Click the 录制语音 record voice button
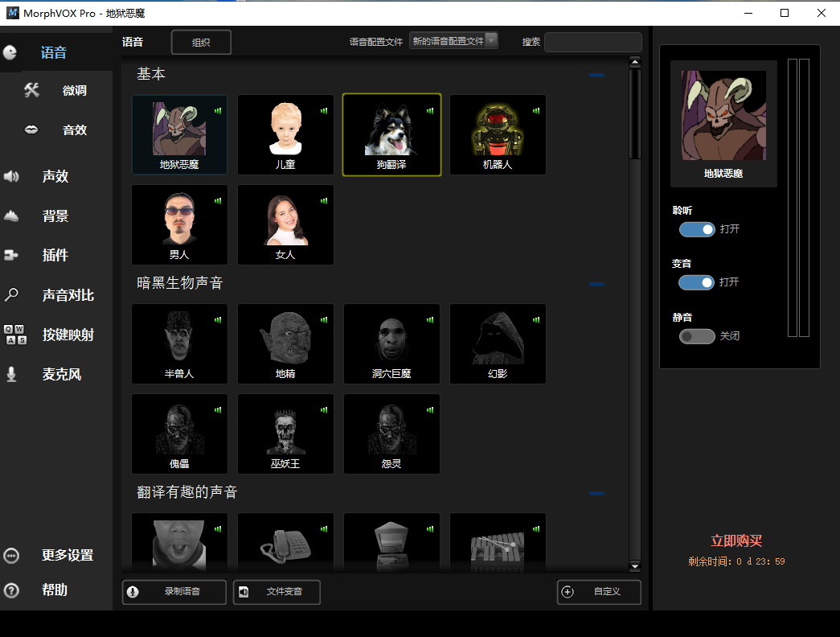 (x=174, y=592)
